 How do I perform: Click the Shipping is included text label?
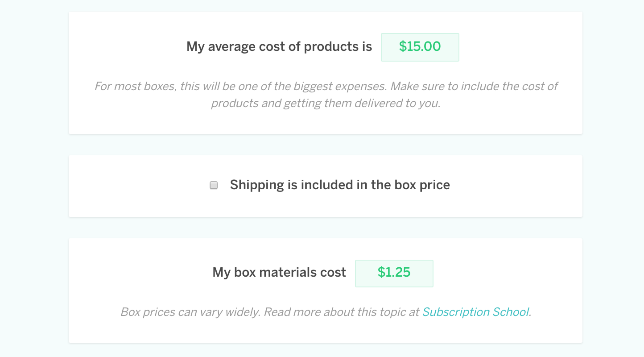340,184
